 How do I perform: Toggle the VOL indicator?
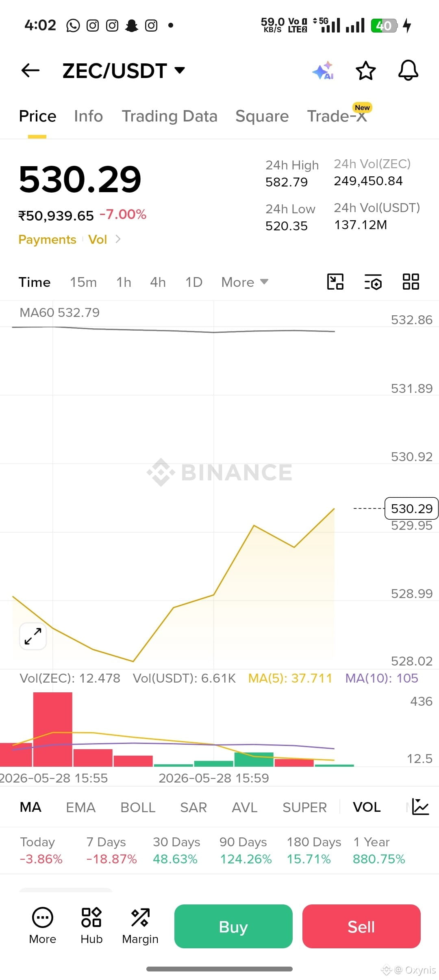point(367,807)
